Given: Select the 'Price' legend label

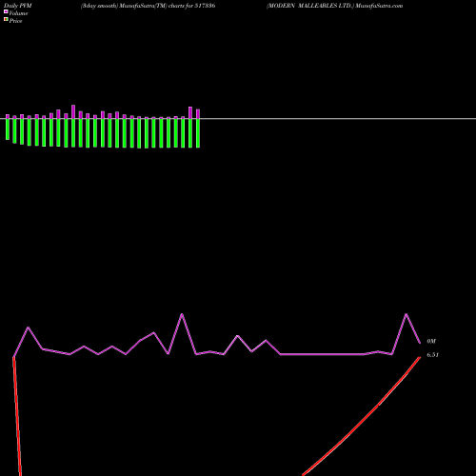Looking at the screenshot, I should pyautogui.click(x=15, y=21).
